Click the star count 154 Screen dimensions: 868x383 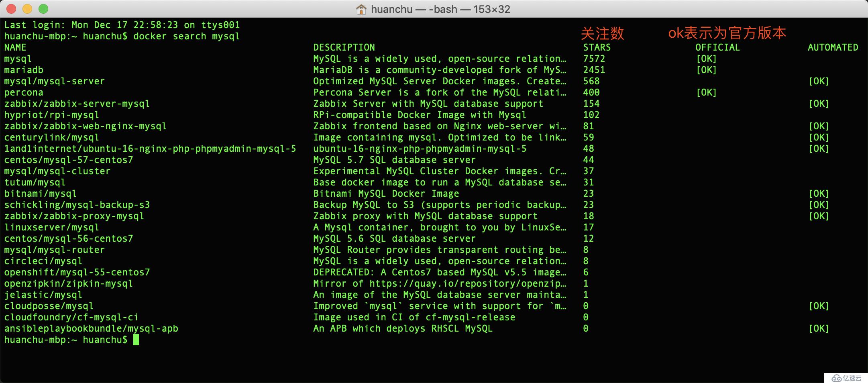coord(591,104)
